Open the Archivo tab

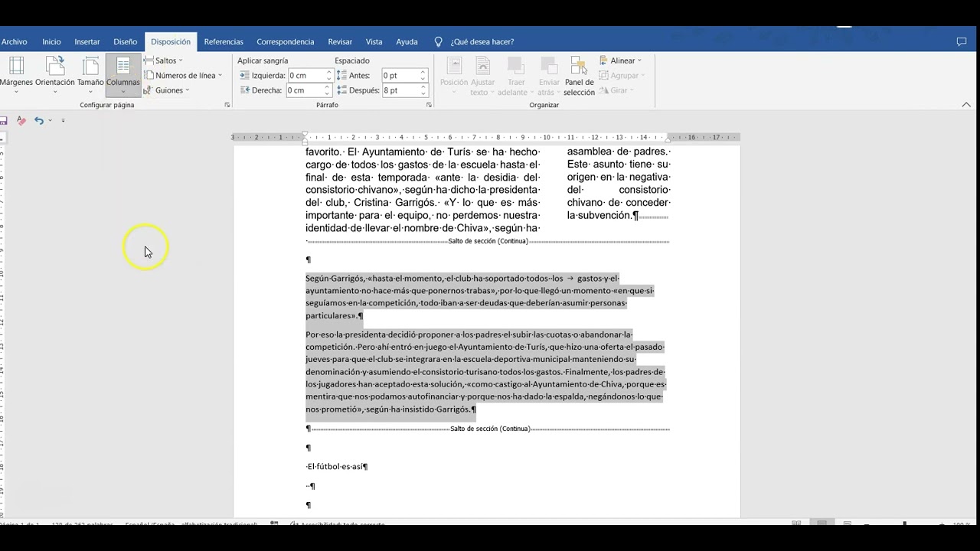(14, 42)
